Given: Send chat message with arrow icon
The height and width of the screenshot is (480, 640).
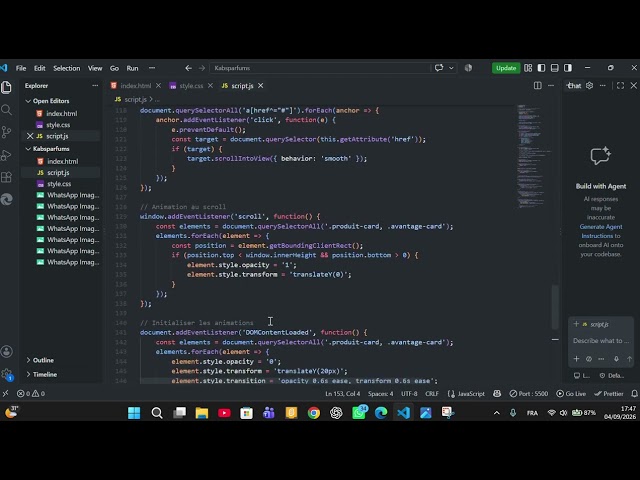Looking at the screenshot, I should click(629, 359).
